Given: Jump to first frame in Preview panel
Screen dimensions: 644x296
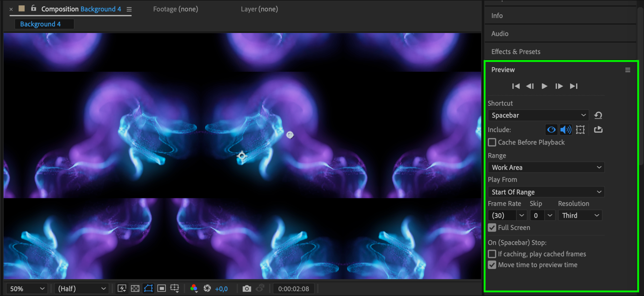Looking at the screenshot, I should pos(516,86).
